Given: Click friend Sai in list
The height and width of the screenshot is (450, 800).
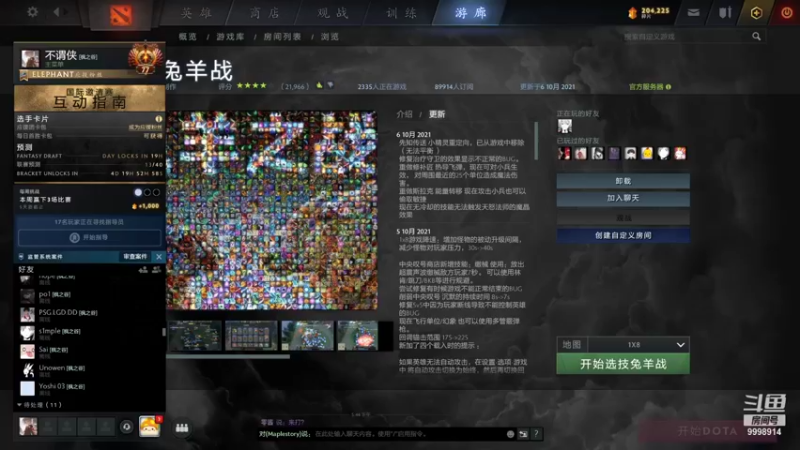Looking at the screenshot, I should point(90,351).
